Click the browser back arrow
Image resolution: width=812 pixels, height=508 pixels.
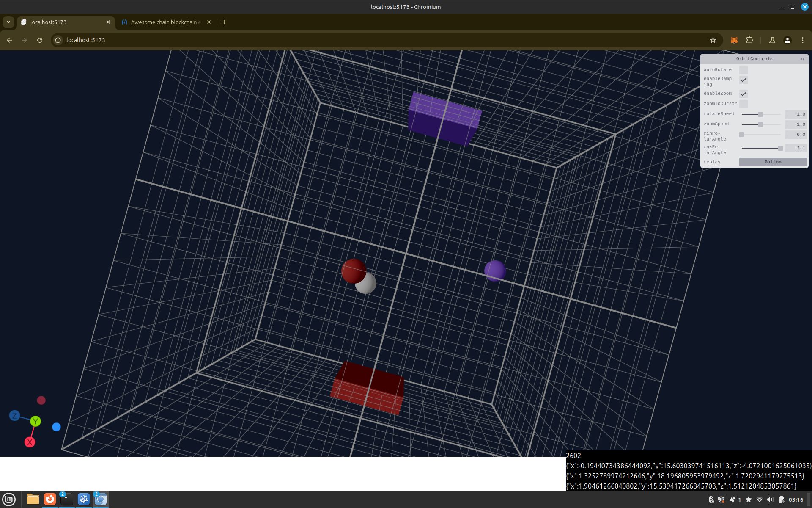tap(9, 40)
